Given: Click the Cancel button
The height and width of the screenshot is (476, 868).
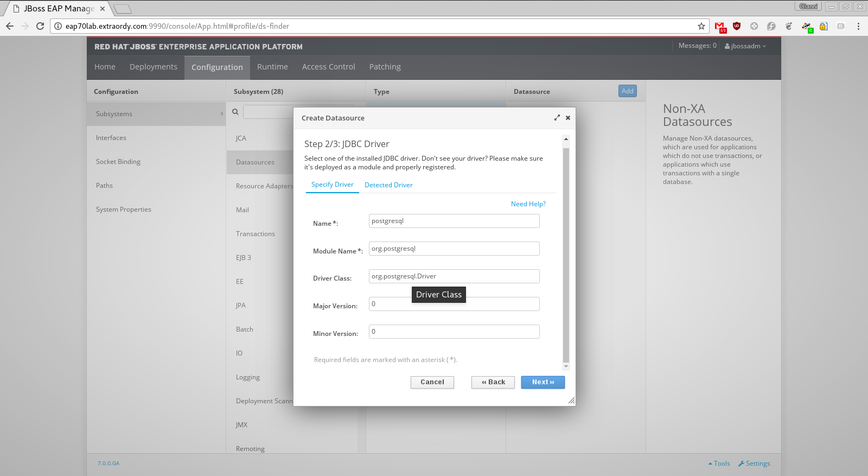Looking at the screenshot, I should pyautogui.click(x=432, y=382).
